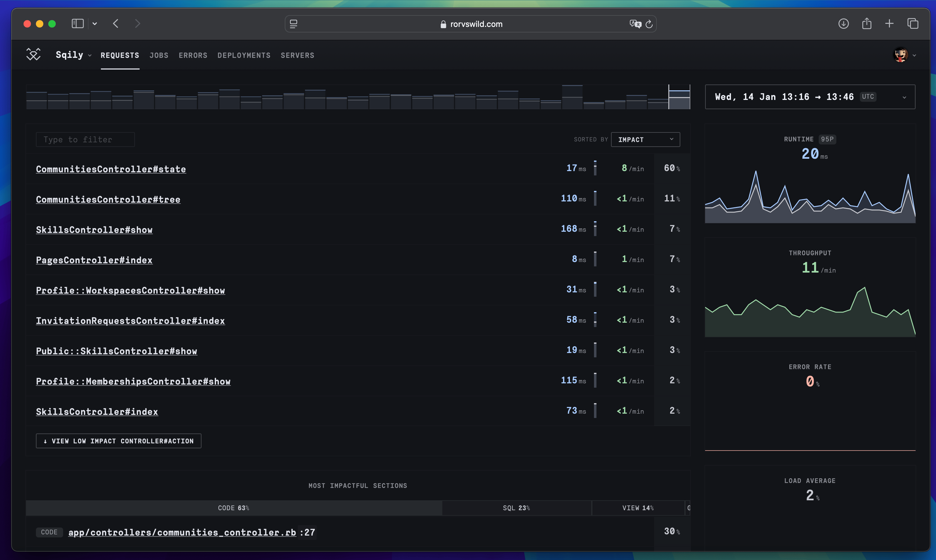Click the highlighted last bar in timeline histogram
This screenshot has height=560, width=936.
[679, 97]
